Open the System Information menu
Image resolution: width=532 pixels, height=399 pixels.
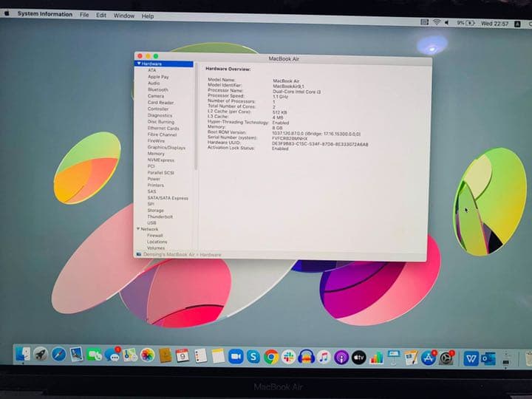pyautogui.click(x=45, y=14)
